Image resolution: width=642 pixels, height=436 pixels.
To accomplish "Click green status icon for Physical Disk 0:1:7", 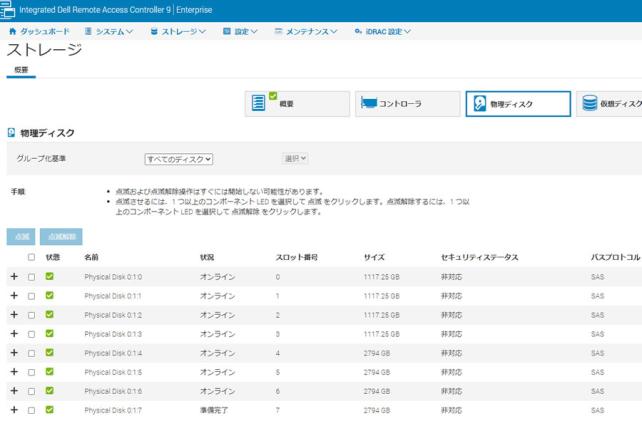I will pos(50,409).
